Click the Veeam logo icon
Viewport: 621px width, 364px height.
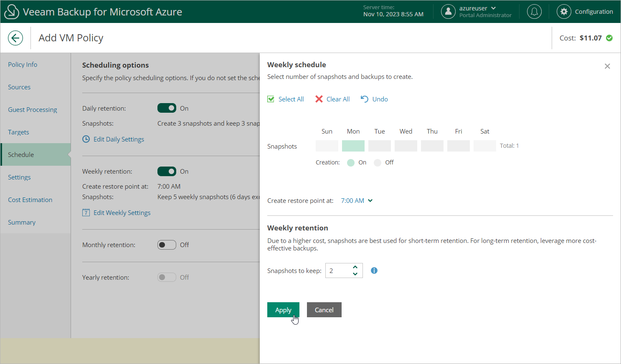click(x=11, y=12)
